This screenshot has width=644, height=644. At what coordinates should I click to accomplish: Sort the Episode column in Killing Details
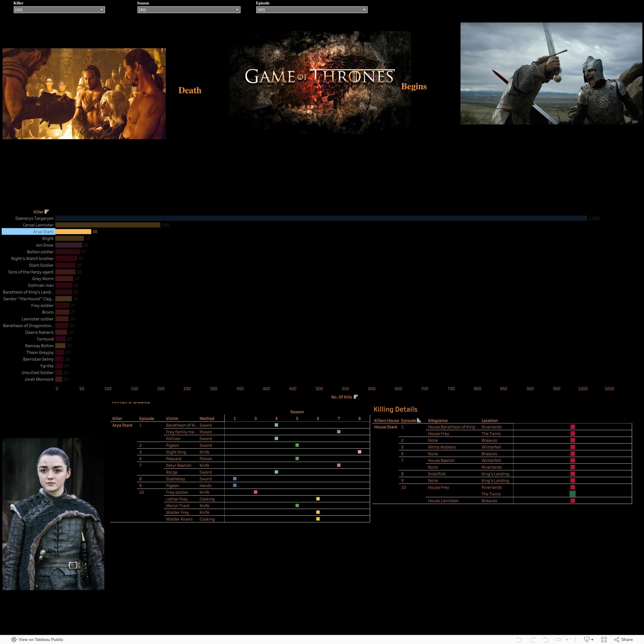(x=419, y=420)
